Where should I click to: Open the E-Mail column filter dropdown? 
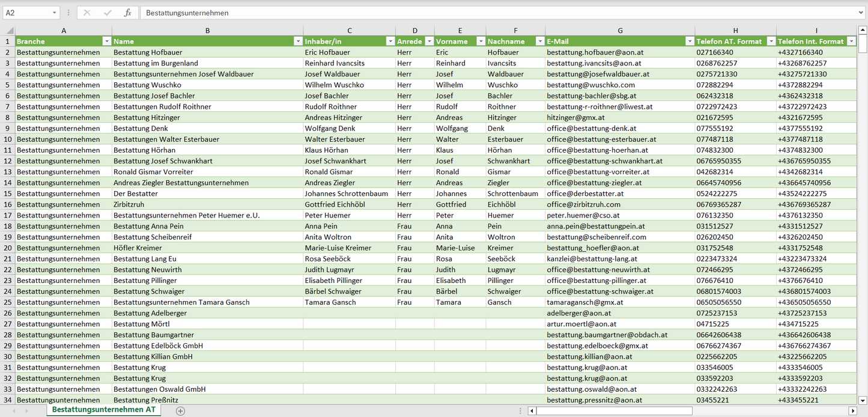[x=690, y=41]
